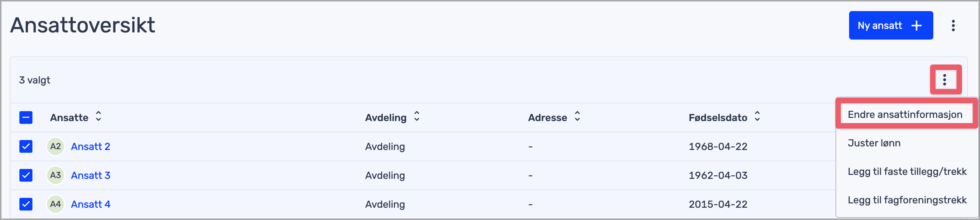The width and height of the screenshot is (980, 220).
Task: Open the page-level three-dot menu
Action: pos(953,26)
